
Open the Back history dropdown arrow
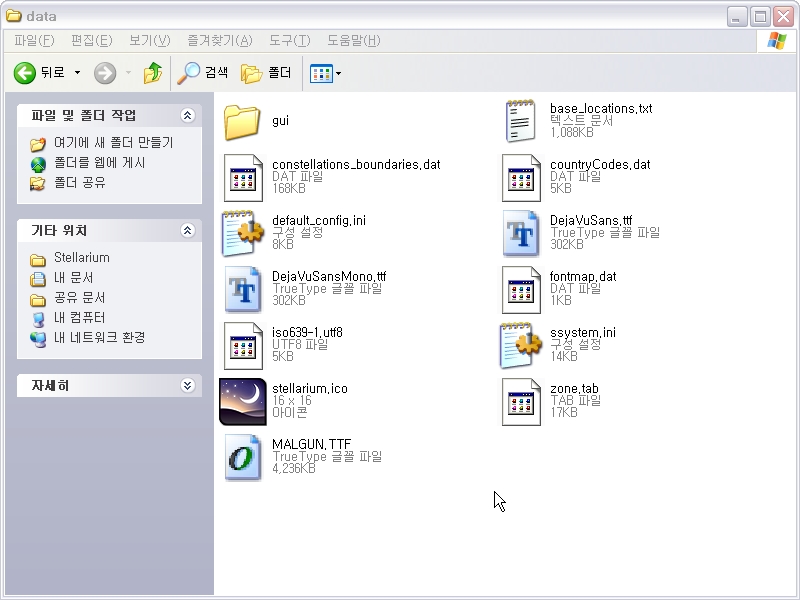click(x=78, y=73)
